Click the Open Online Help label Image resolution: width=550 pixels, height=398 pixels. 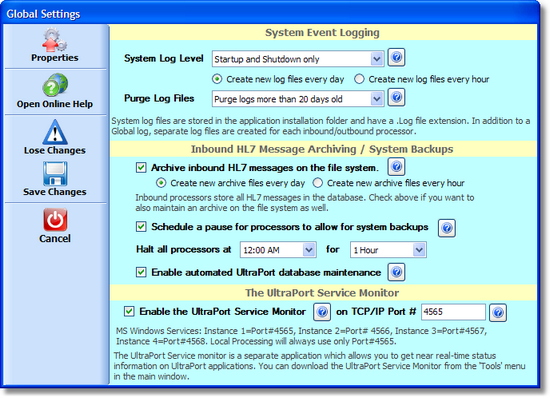click(x=55, y=104)
